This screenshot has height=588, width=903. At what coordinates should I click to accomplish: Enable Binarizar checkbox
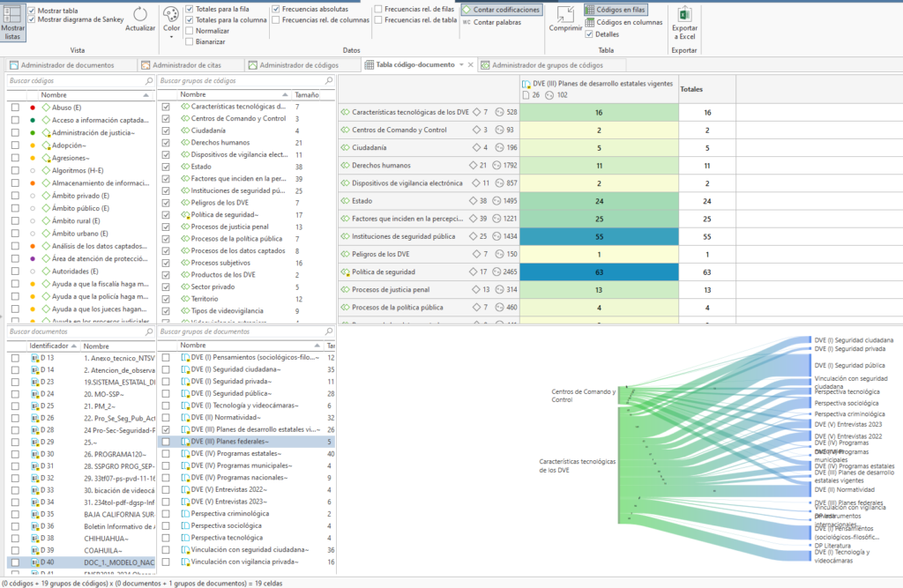[190, 42]
